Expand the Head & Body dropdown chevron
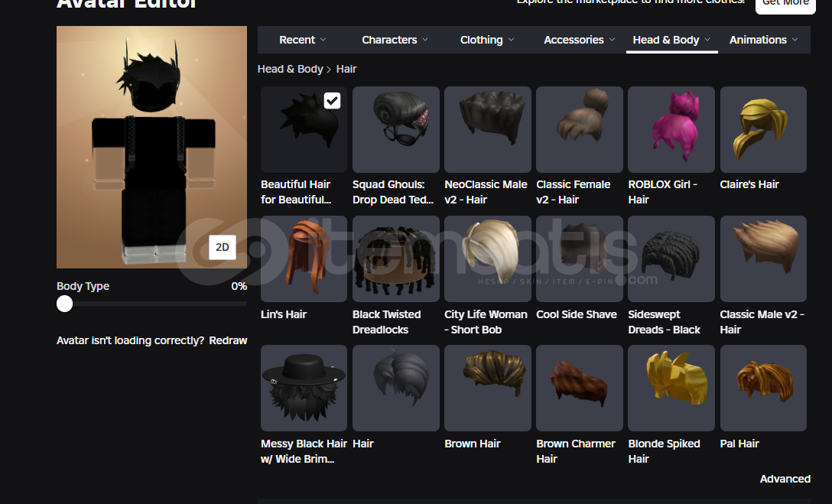This screenshot has width=832, height=504. click(707, 40)
